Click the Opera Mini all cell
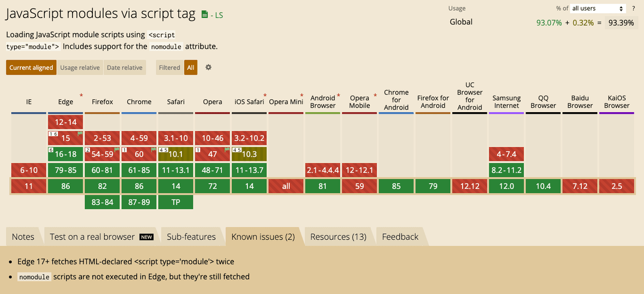 (x=286, y=186)
